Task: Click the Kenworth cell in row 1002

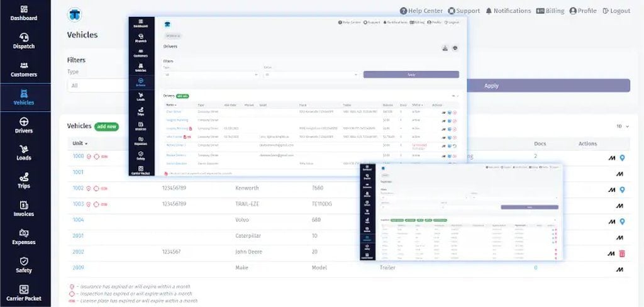Action: (x=247, y=188)
